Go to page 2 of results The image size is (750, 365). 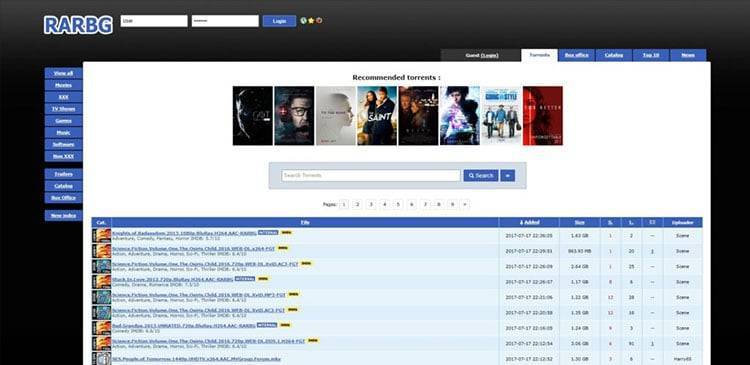click(357, 204)
